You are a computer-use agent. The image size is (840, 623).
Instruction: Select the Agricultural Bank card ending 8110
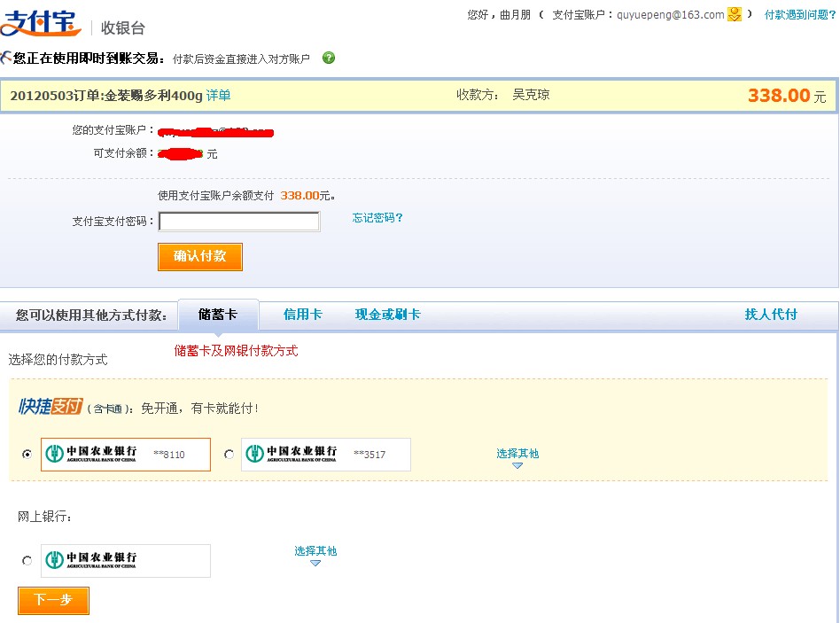(x=27, y=455)
